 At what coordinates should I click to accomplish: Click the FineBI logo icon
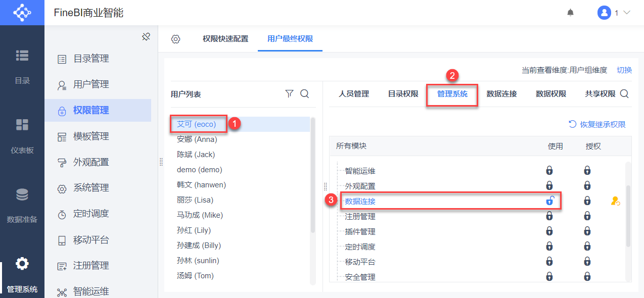point(22,12)
